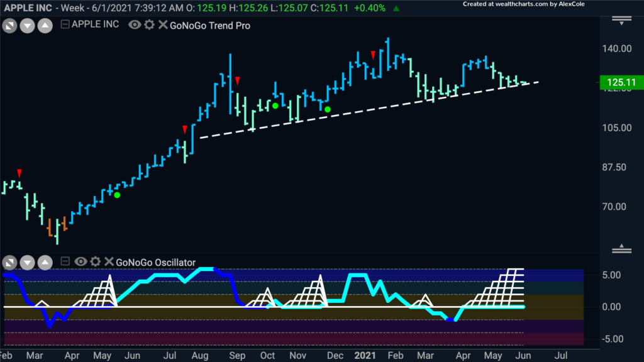Open GoNoGo Oscillator settings gear
This screenshot has height=362, width=644.
[x=96, y=261]
